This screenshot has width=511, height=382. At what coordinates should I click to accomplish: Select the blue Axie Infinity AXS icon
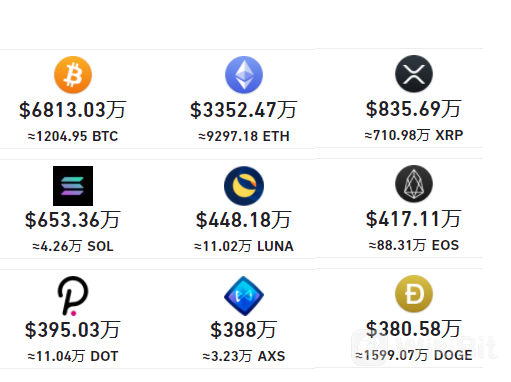click(244, 296)
